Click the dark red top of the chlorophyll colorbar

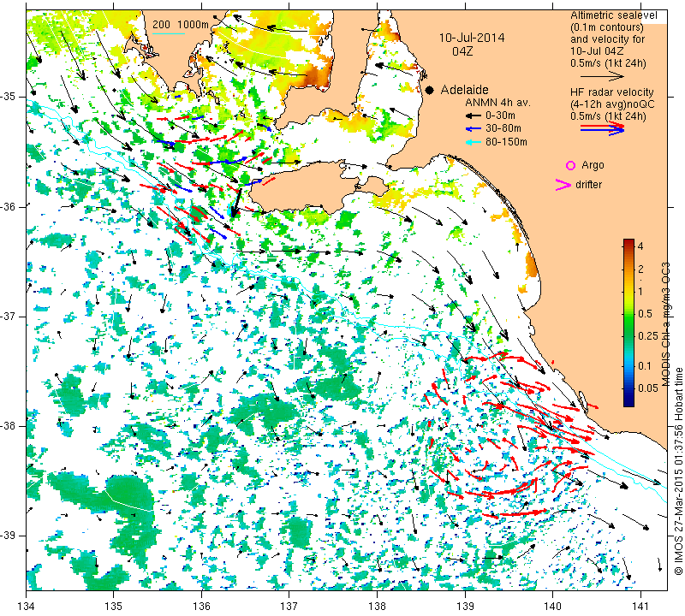tap(628, 244)
